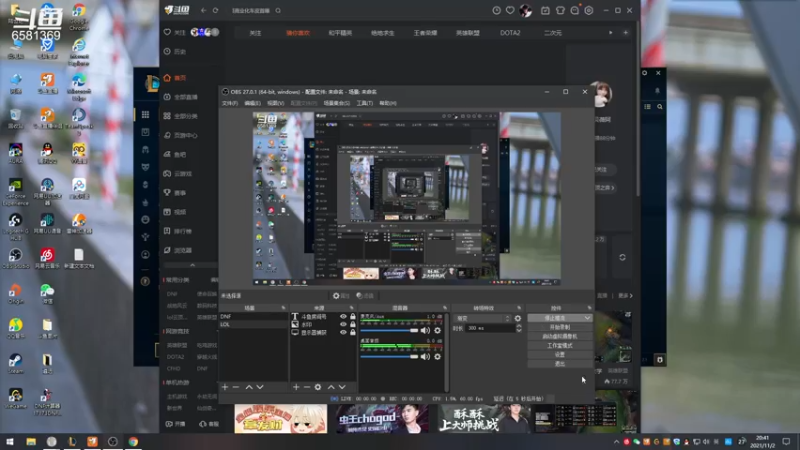This screenshot has width=800, height=450.
Task: Open the dropdown arrow on the stop streaming button
Action: [x=588, y=318]
